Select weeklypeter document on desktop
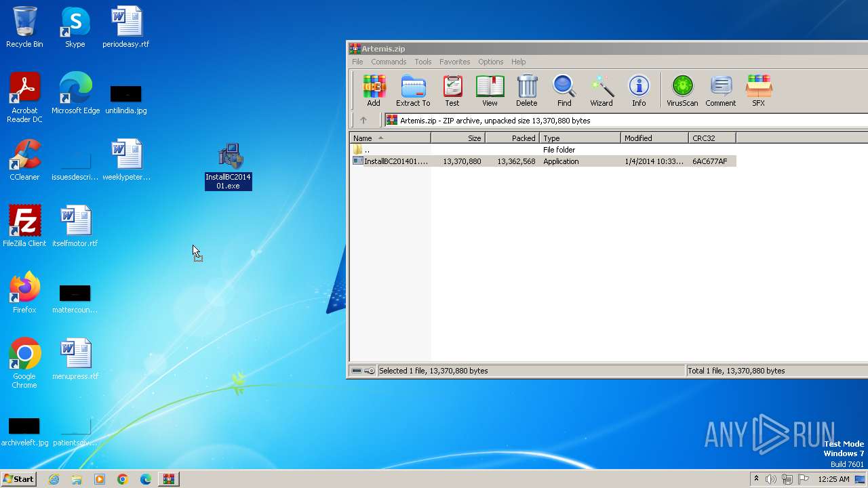The width and height of the screenshot is (868, 488). [x=126, y=160]
